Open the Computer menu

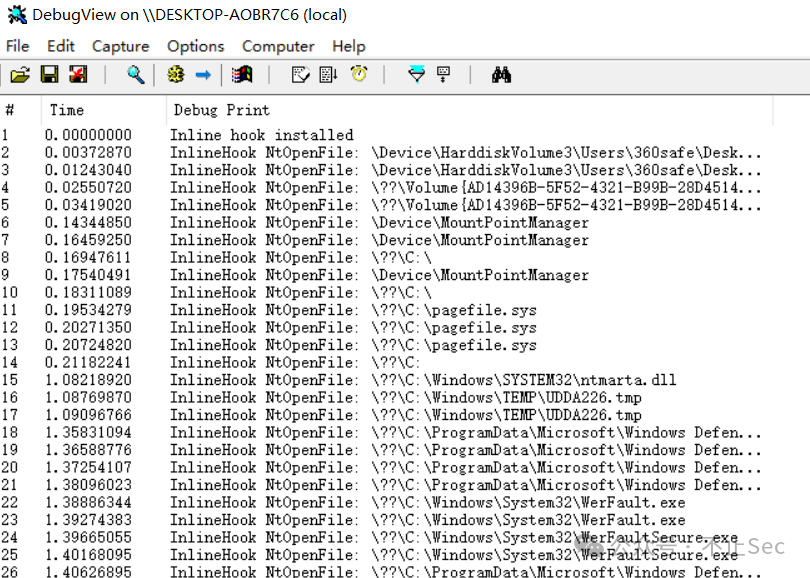click(x=277, y=46)
